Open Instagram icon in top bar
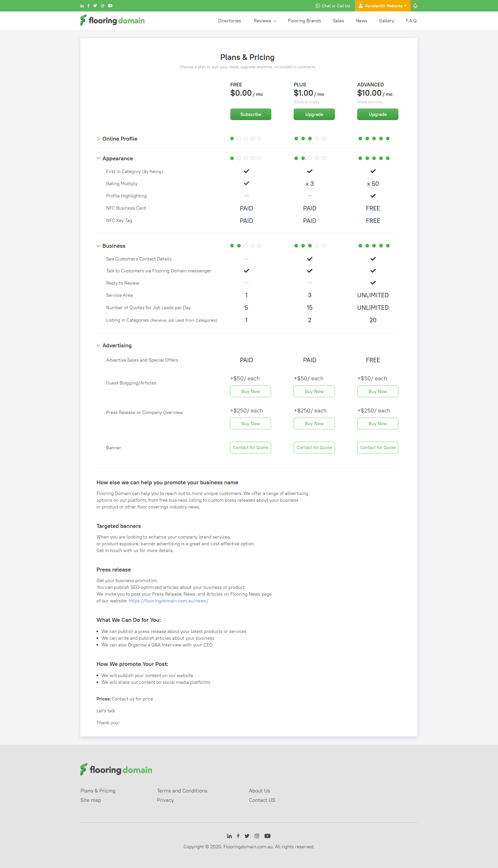This screenshot has width=498, height=868. (102, 6)
